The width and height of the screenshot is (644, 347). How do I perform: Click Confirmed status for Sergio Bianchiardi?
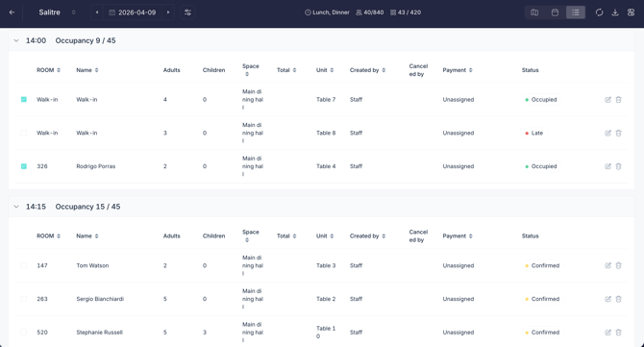pyautogui.click(x=542, y=299)
